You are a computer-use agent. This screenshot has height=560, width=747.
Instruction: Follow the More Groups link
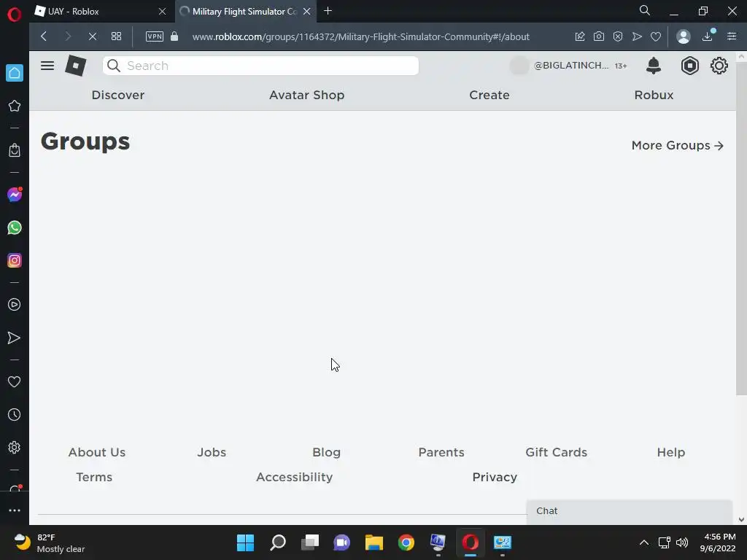[678, 145]
